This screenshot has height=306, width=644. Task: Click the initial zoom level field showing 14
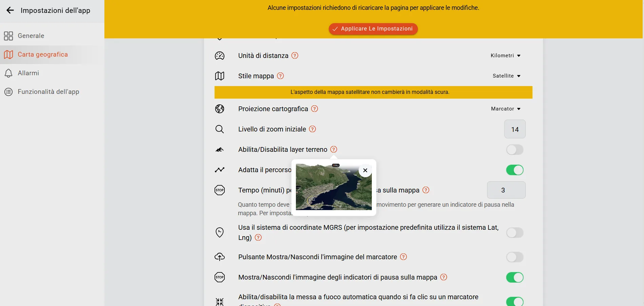(x=515, y=129)
